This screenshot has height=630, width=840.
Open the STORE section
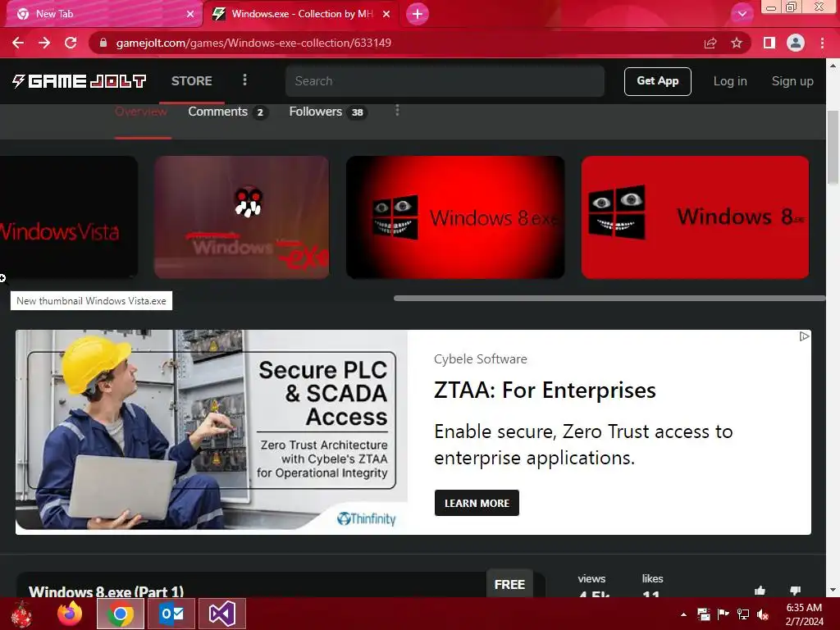point(192,81)
